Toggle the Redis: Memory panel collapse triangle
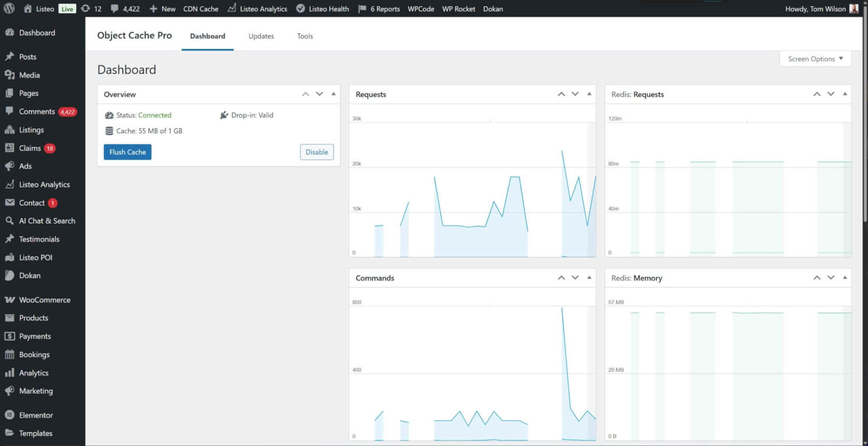Image resolution: width=868 pixels, height=446 pixels. 845,277
